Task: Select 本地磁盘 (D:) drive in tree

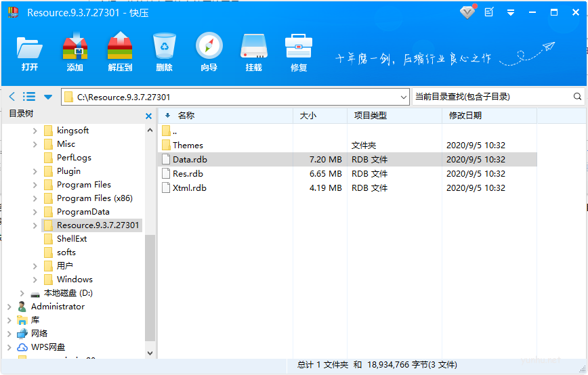Action: 68,293
